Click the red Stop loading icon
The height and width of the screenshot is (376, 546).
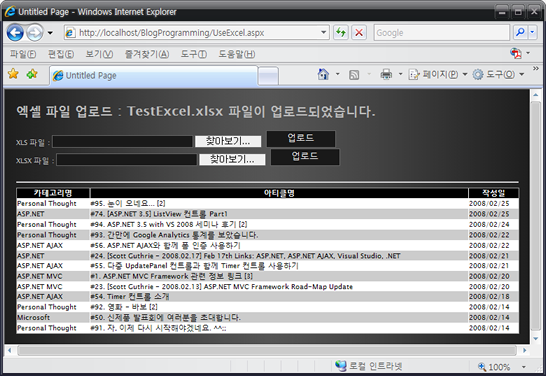click(x=359, y=33)
